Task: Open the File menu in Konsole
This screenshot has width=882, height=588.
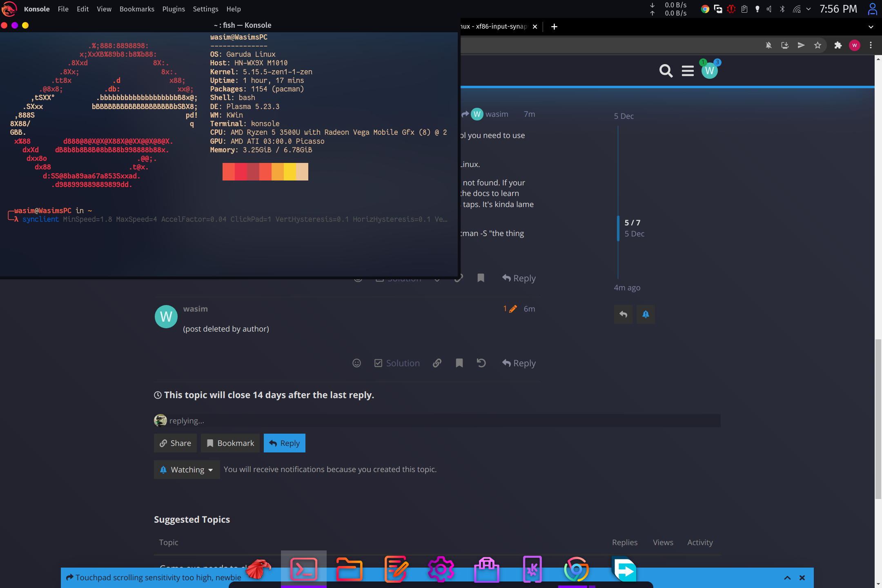Action: 63,9
